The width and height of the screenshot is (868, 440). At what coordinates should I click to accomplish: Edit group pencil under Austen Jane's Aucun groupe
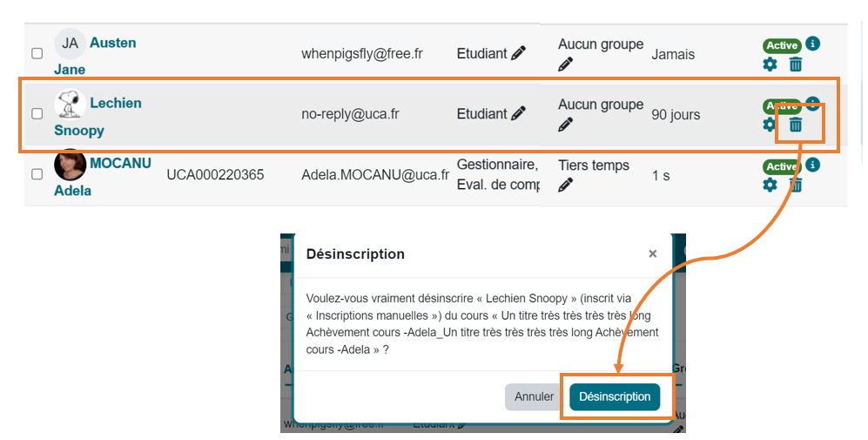[x=566, y=64]
